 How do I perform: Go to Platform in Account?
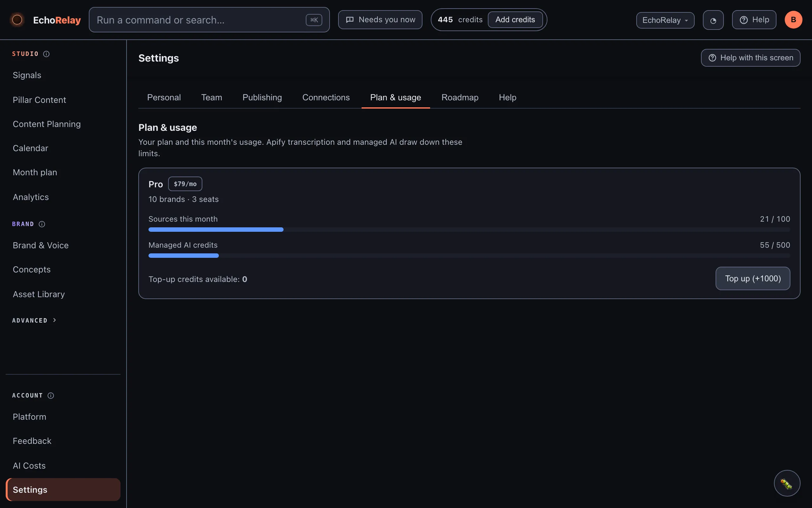pos(63,417)
